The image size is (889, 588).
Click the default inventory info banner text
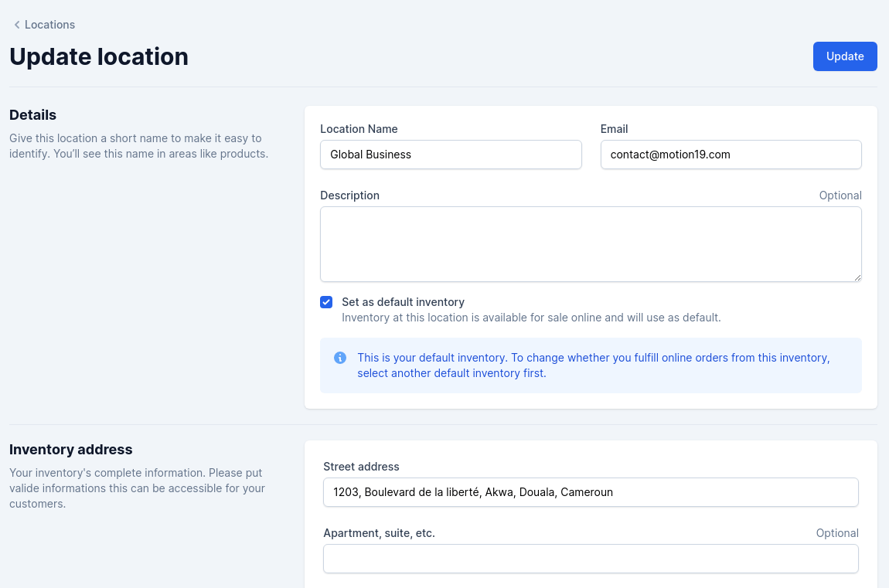[593, 365]
